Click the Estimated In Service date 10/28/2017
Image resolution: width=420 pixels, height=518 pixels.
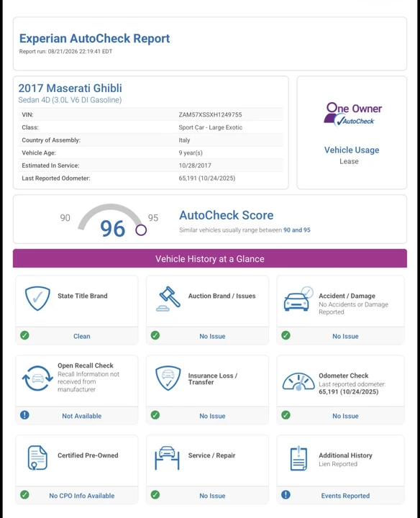(195, 165)
